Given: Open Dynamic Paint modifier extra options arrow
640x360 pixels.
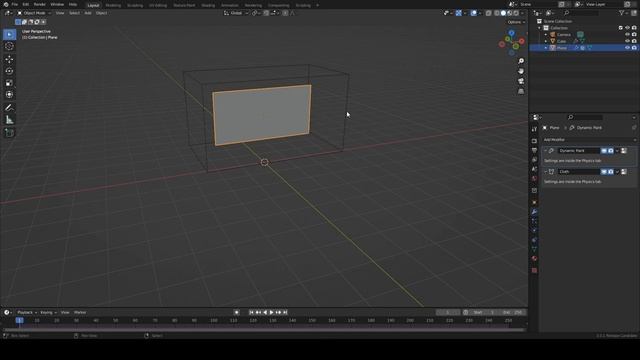Looking at the screenshot, I should (617, 151).
